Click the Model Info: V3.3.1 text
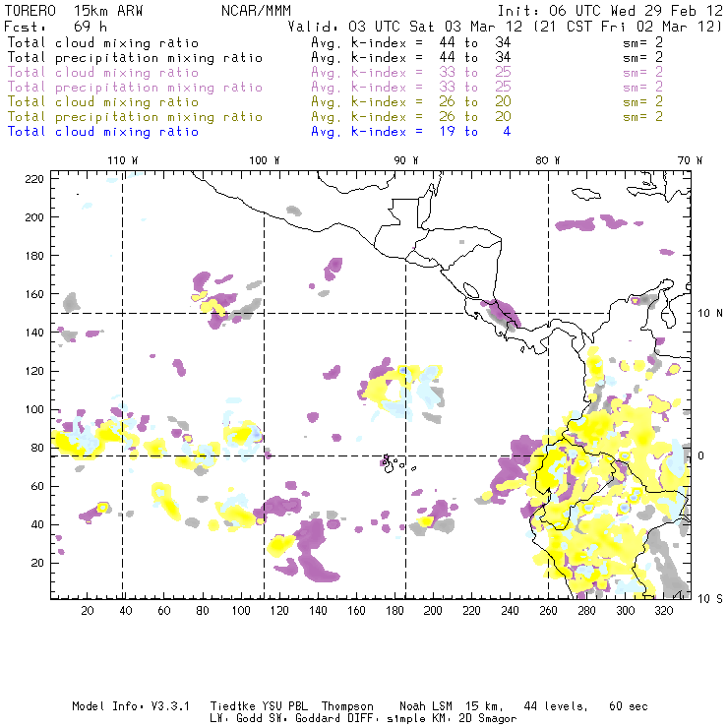728x728 pixels. (131, 706)
